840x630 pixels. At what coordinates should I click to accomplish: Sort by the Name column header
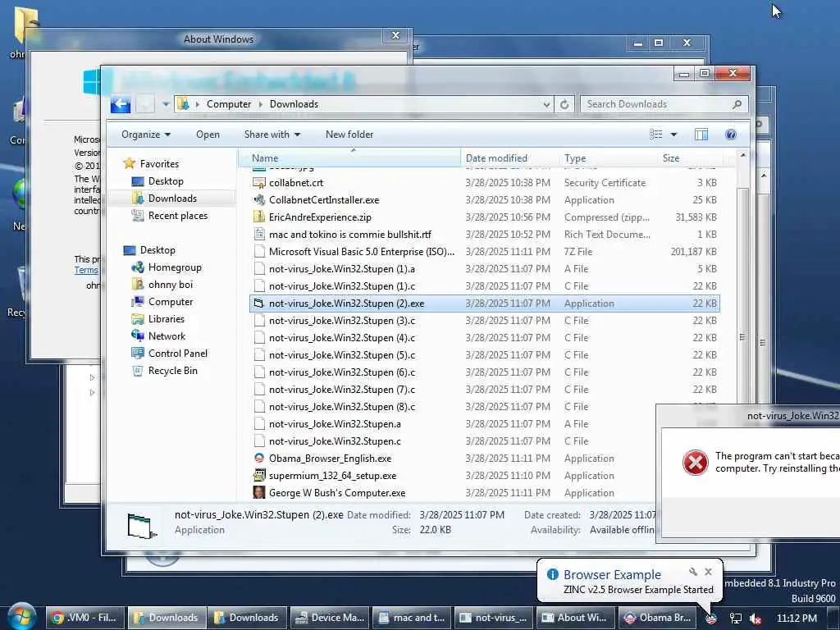click(349, 158)
